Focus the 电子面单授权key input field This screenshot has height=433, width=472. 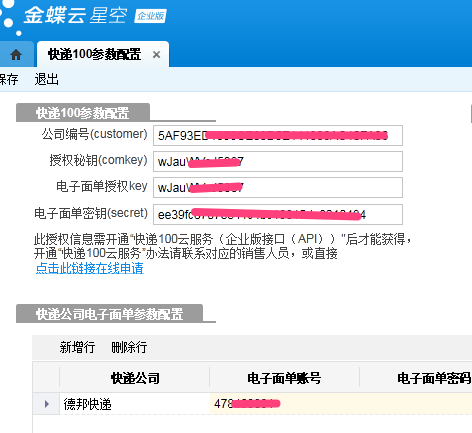coord(278,187)
